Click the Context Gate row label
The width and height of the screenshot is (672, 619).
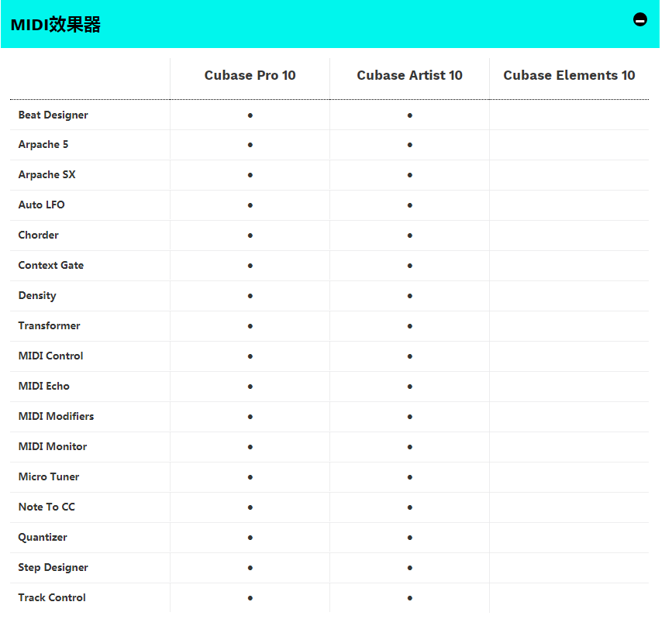[x=51, y=265]
